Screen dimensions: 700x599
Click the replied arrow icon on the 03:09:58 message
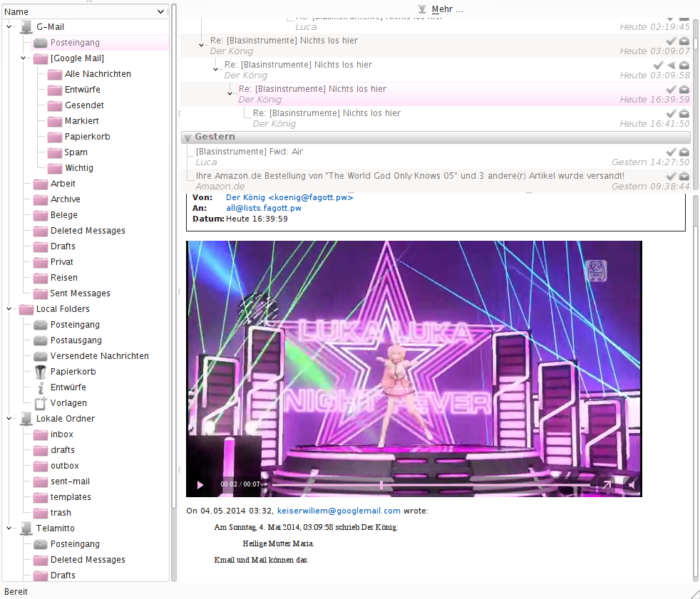671,65
